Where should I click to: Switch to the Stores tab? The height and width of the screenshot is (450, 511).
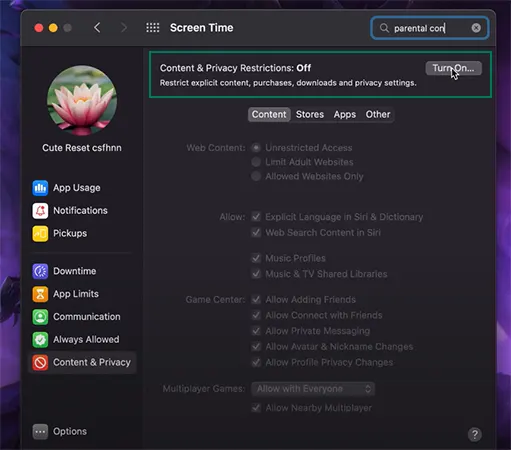click(x=310, y=115)
